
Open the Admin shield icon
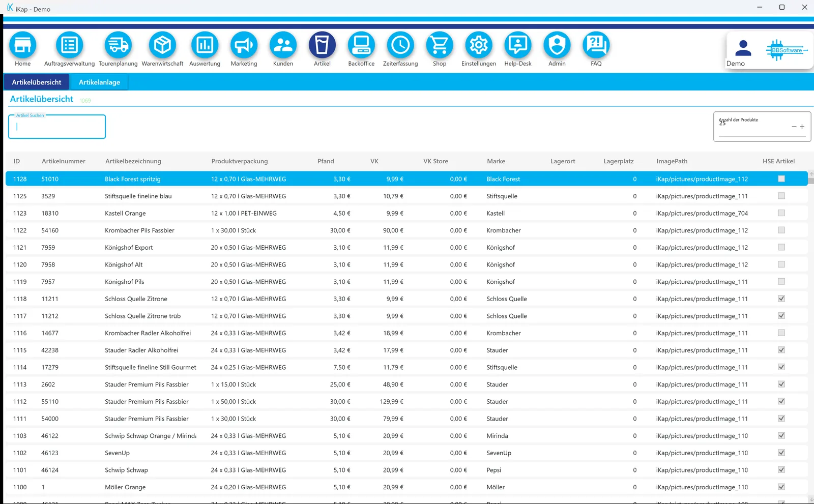[557, 45]
